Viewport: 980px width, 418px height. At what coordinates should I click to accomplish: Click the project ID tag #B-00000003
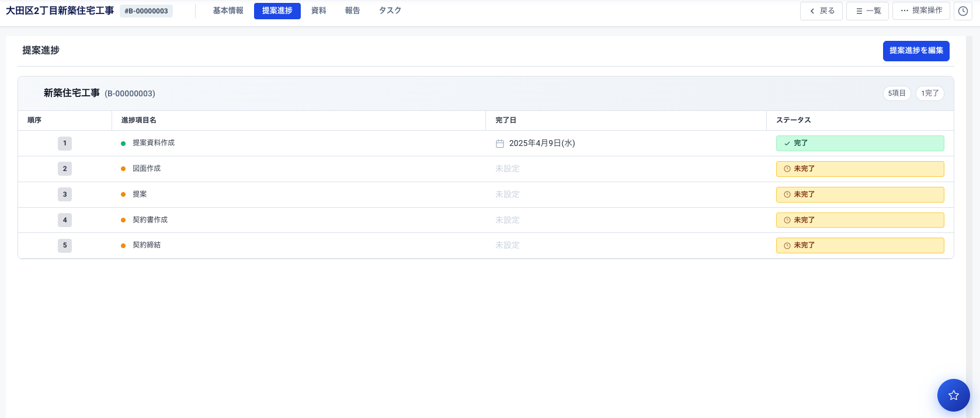146,11
